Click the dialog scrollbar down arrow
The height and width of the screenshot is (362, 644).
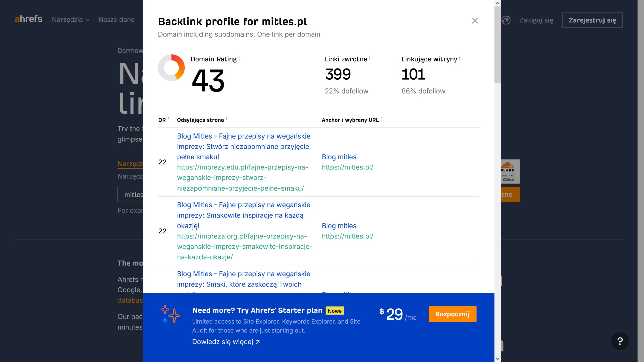coord(497,359)
